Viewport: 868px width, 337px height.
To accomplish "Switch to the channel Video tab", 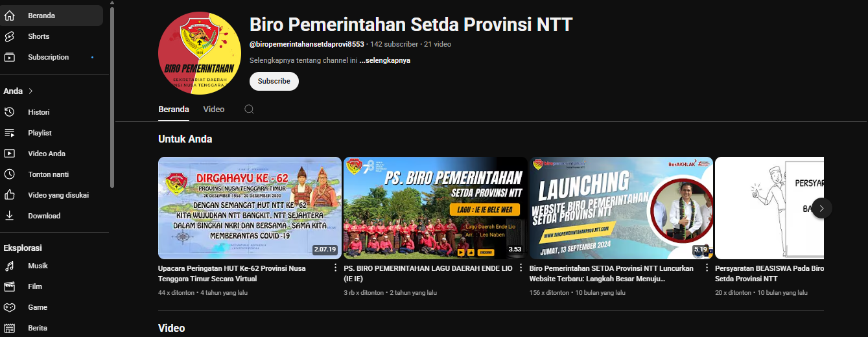I will point(214,110).
